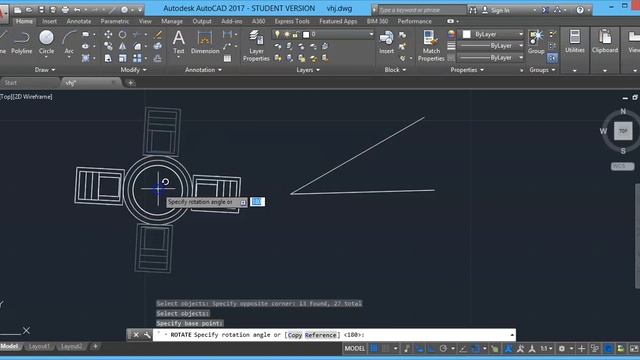
Task: Choose the Stretch tool in Modify panel
Action: click(108, 58)
